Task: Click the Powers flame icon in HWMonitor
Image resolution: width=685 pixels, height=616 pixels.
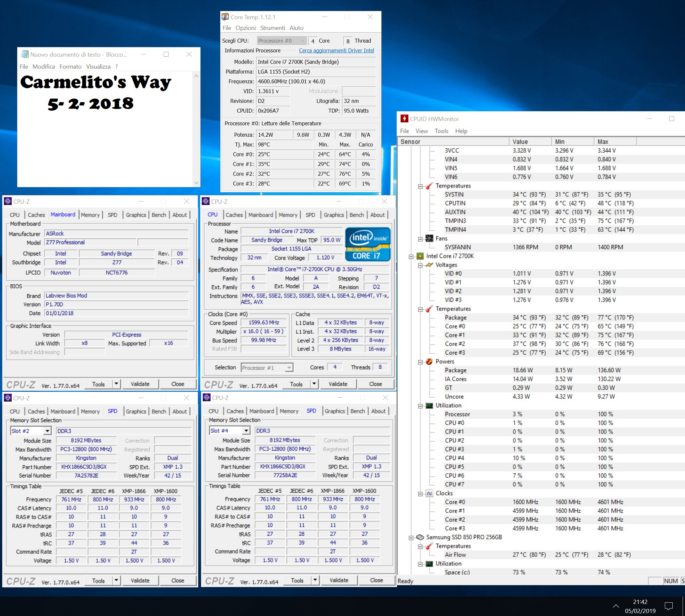Action: click(x=429, y=362)
